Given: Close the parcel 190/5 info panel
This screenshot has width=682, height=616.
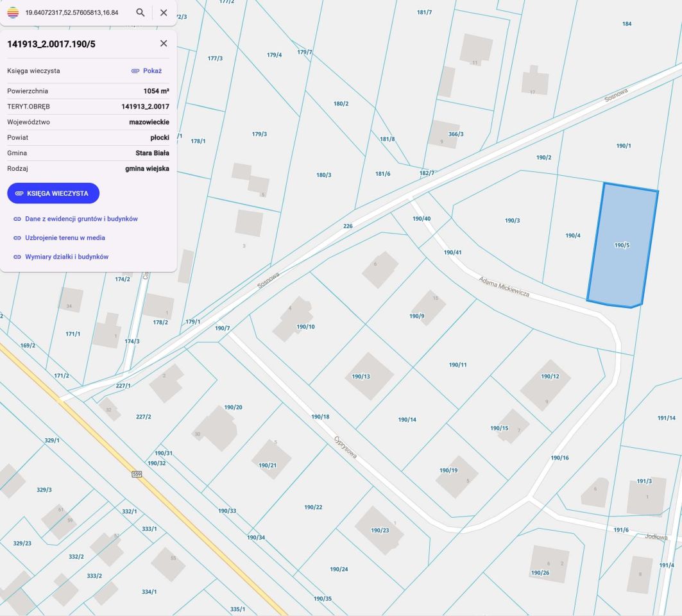Looking at the screenshot, I should coord(164,44).
